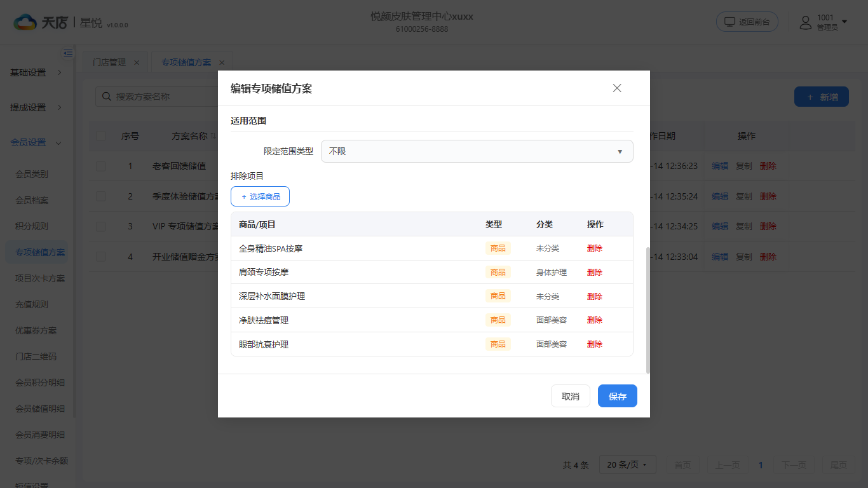Screen dimensions: 868x488
Task: Open 会员档案 in the sidebar
Action: 32,200
